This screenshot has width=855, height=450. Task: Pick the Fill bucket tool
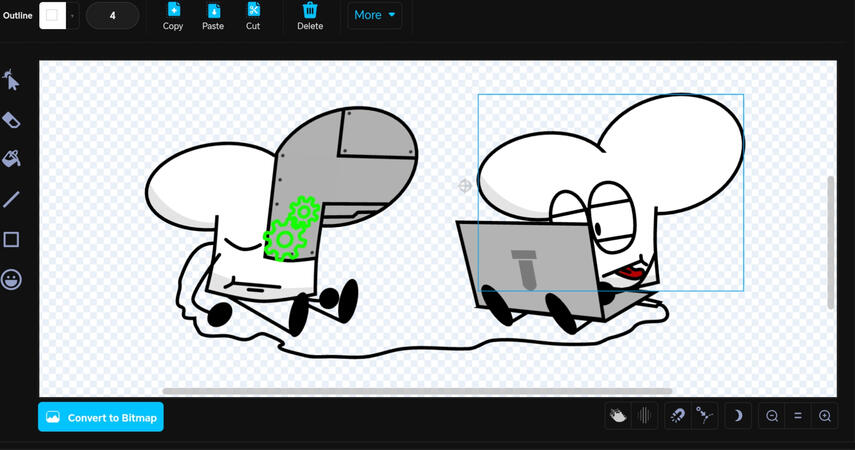point(12,159)
